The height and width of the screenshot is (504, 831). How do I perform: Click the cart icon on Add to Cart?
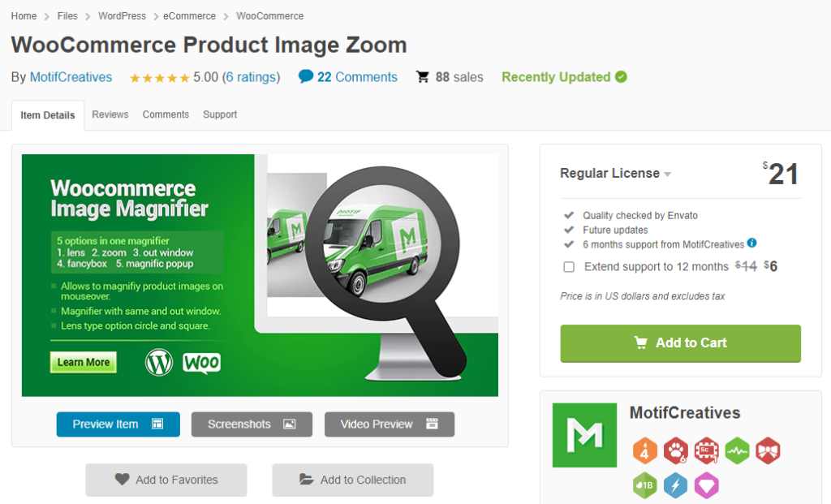[641, 342]
